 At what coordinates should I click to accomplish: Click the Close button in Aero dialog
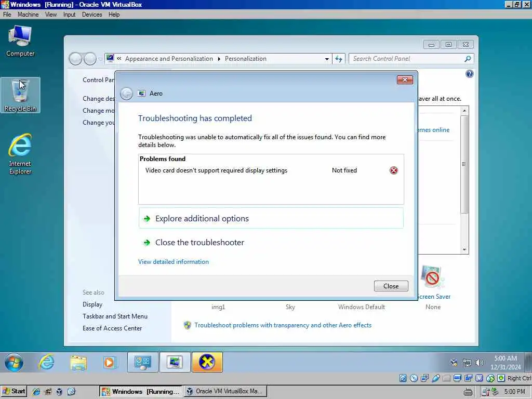coord(391,286)
